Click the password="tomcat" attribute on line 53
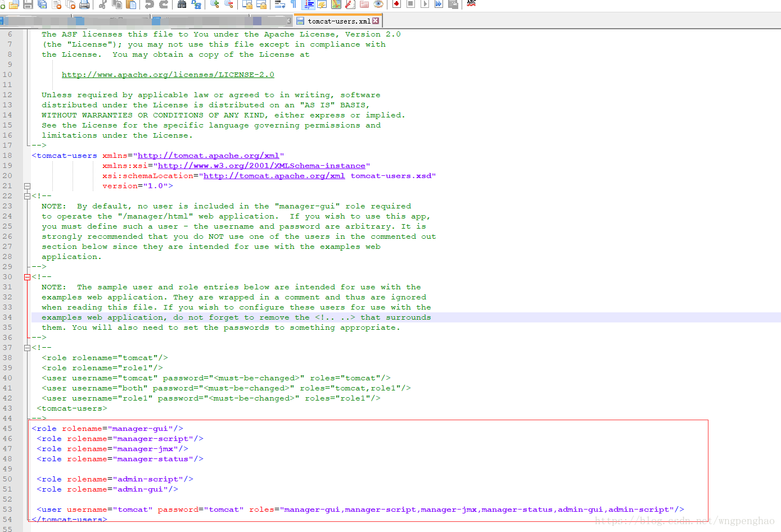 [x=201, y=510]
